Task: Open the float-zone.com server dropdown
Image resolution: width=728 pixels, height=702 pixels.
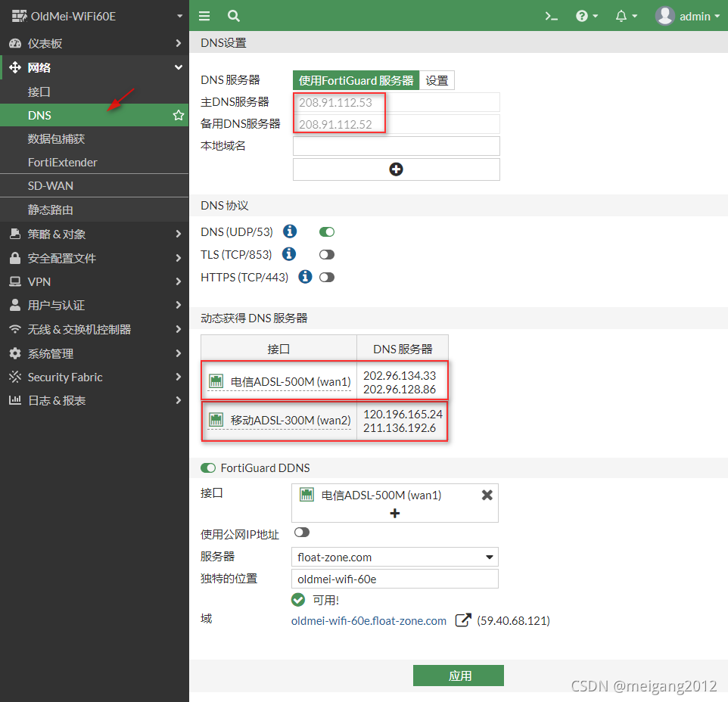Action: 394,557
